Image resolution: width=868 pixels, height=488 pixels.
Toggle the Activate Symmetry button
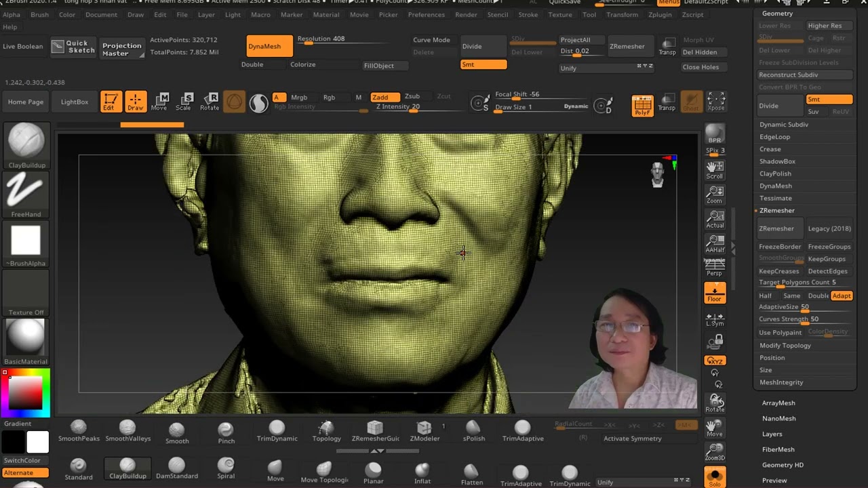(x=633, y=439)
